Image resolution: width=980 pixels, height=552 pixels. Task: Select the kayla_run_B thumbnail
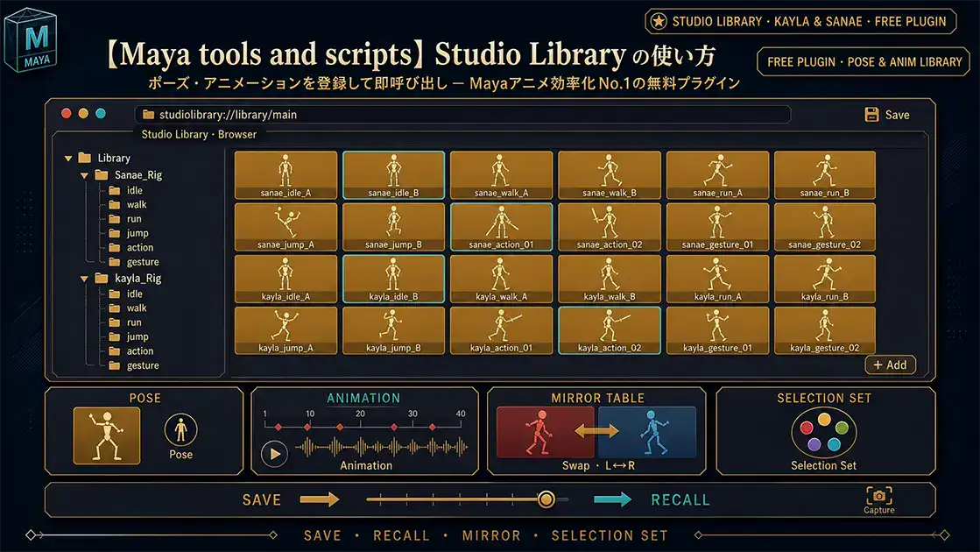click(825, 279)
